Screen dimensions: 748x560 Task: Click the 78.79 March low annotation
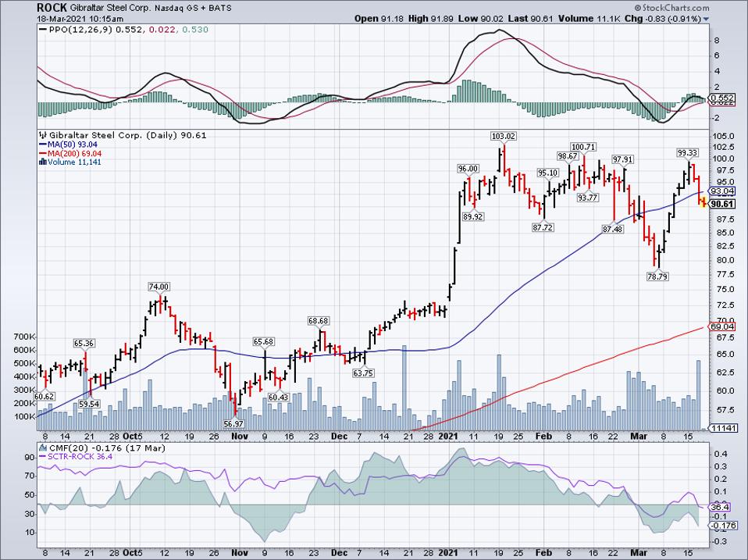pyautogui.click(x=657, y=276)
